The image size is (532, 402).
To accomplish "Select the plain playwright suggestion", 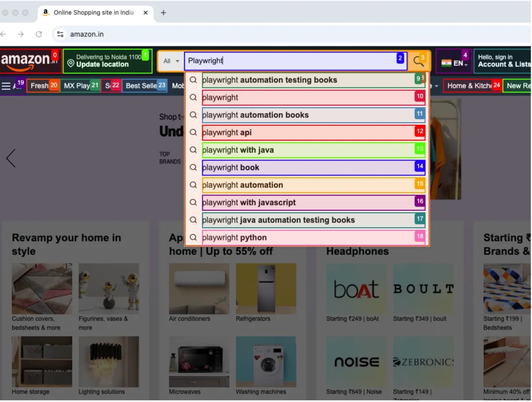I will (313, 98).
